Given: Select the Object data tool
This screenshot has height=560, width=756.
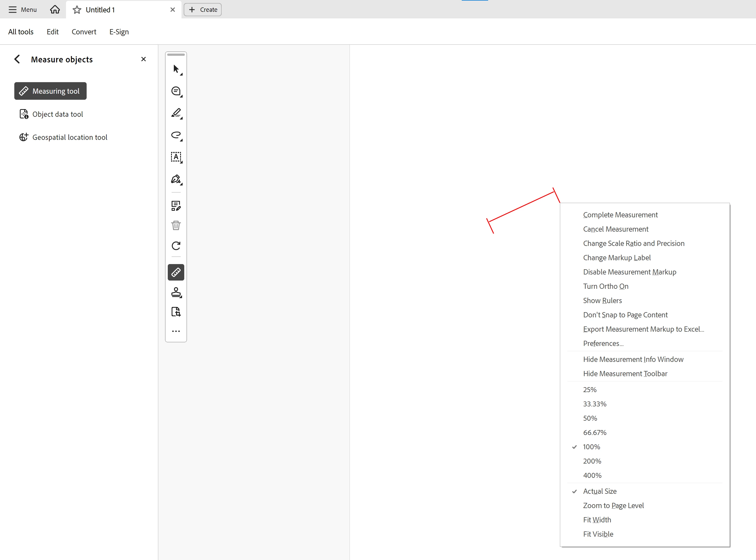Looking at the screenshot, I should [57, 114].
